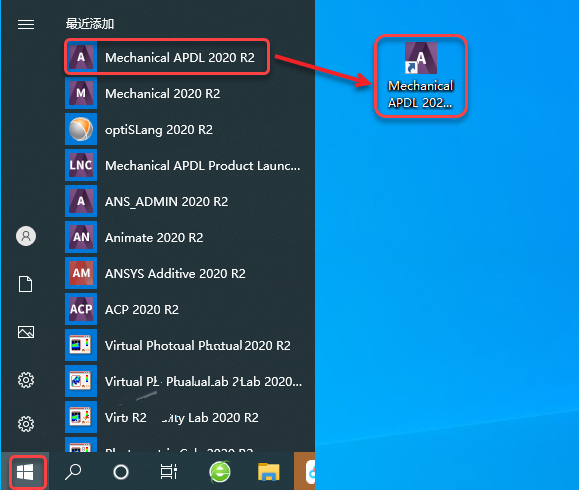Image resolution: width=579 pixels, height=490 pixels.
Task: Launch the green browser on taskbar
Action: [x=220, y=472]
